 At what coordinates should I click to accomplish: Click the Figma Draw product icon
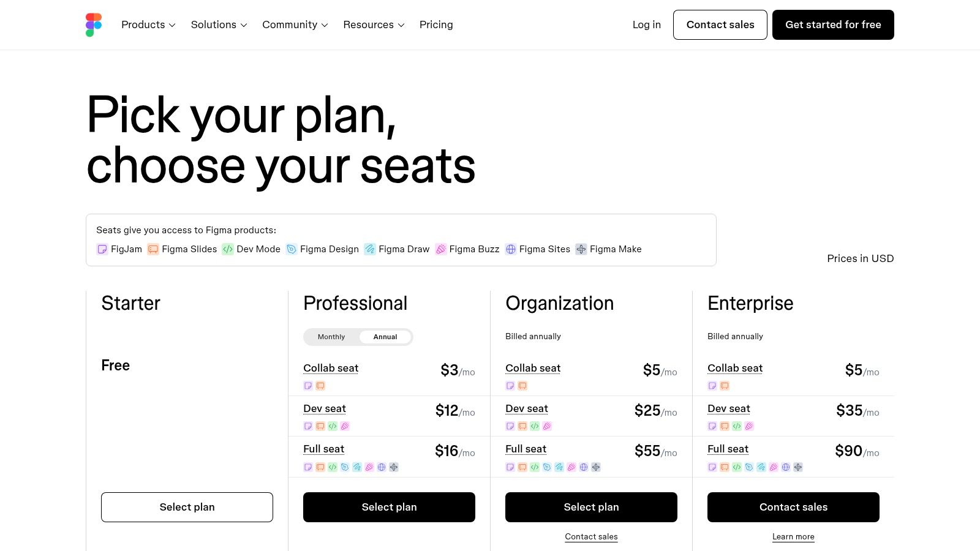[370, 249]
